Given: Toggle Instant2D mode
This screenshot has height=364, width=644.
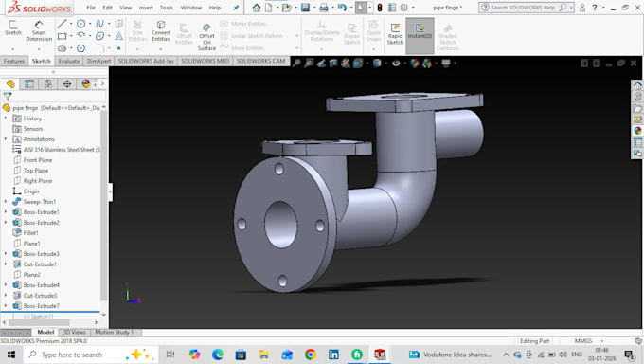Looking at the screenshot, I should [x=420, y=35].
